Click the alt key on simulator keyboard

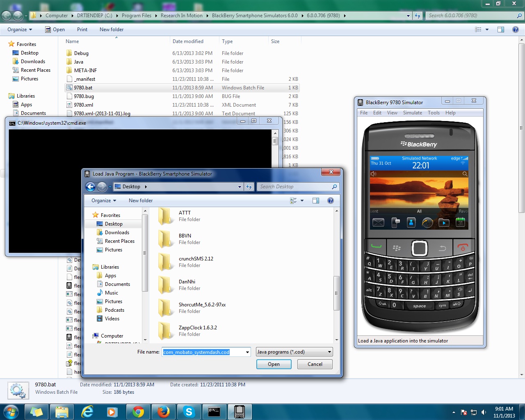[369, 290]
